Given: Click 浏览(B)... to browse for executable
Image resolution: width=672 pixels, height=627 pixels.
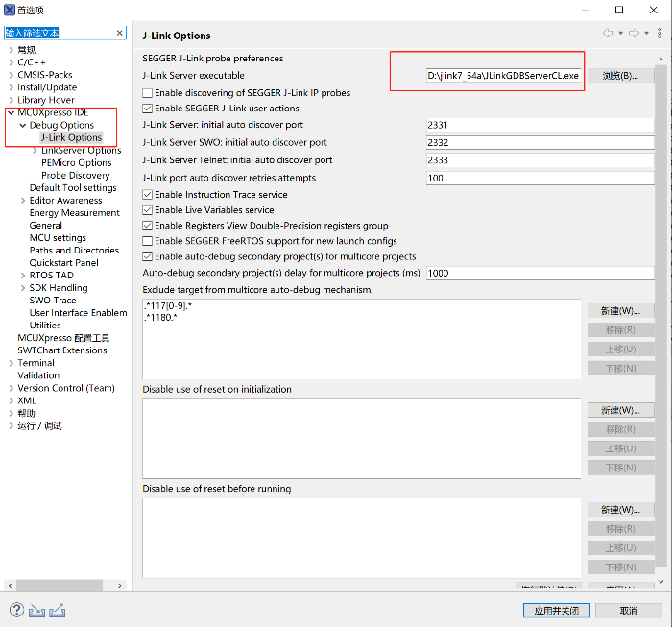Looking at the screenshot, I should (619, 76).
